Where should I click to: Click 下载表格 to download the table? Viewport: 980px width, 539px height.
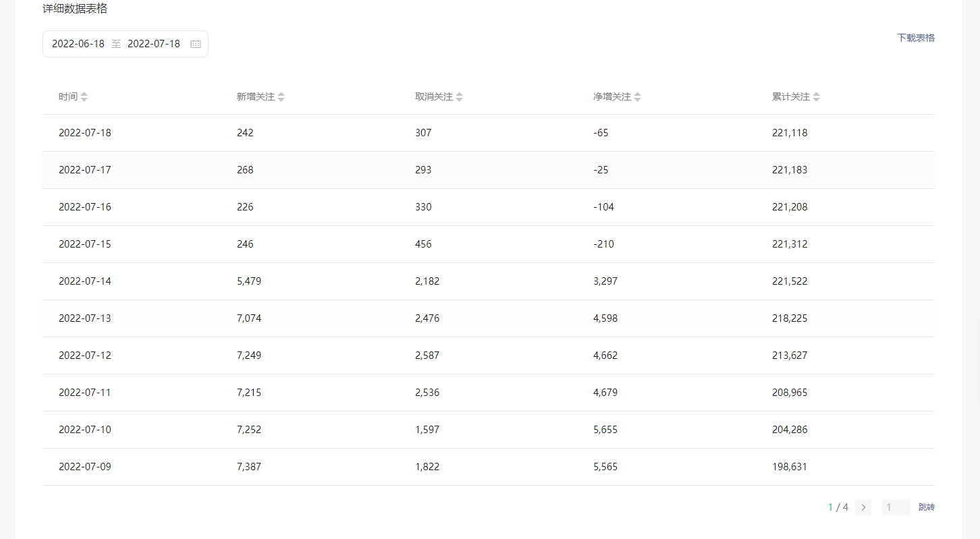point(915,38)
